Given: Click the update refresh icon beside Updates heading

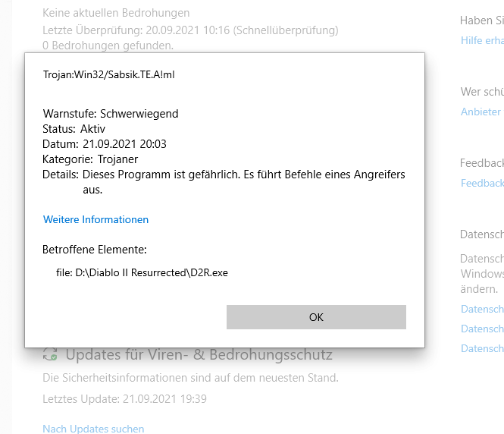Looking at the screenshot, I should pos(50,354).
